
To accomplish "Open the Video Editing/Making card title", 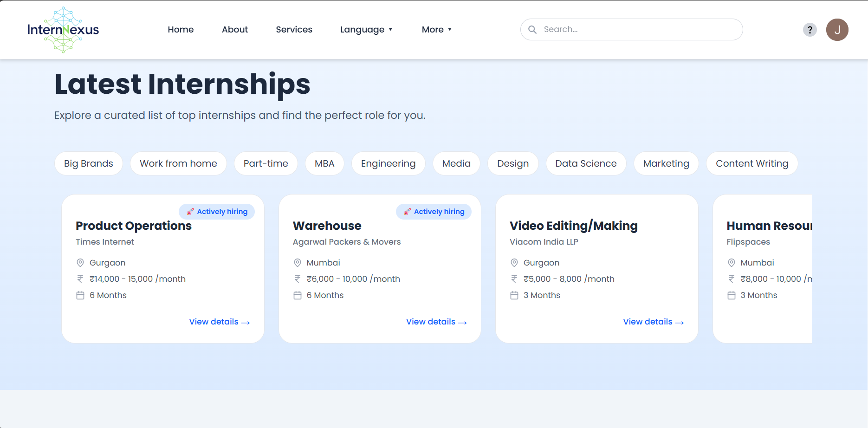I will pos(574,226).
